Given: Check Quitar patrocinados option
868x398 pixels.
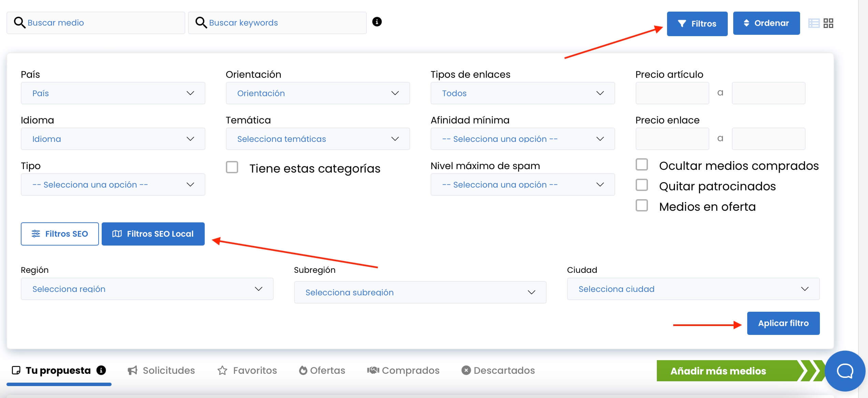Looking at the screenshot, I should [x=642, y=185].
